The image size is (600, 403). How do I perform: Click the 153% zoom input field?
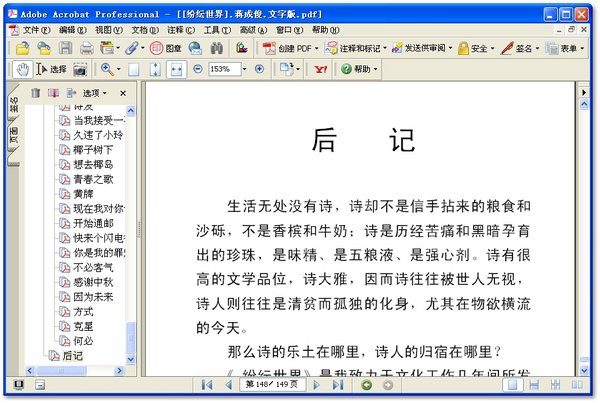225,69
